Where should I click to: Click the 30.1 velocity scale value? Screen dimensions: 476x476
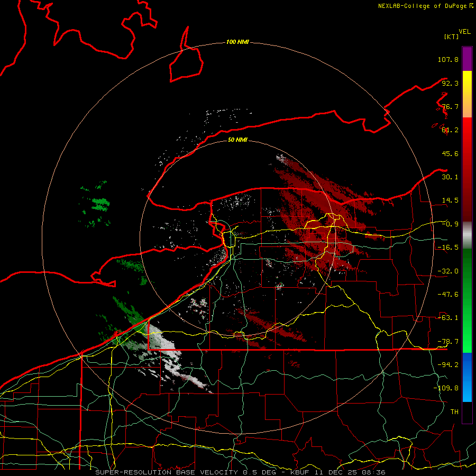(450, 177)
